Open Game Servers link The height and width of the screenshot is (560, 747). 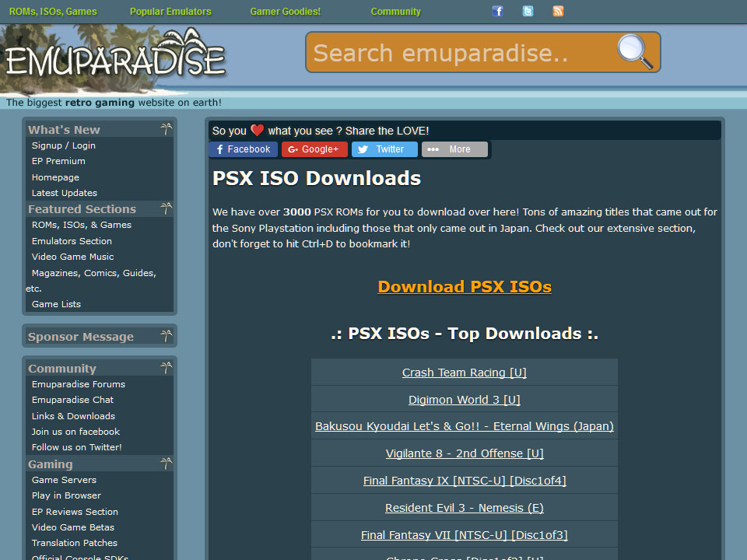coord(65,480)
